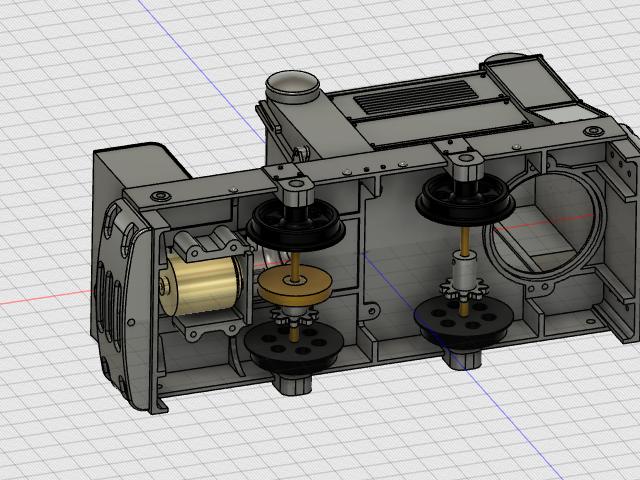Click the countersunk screw on left top rail
The height and width of the screenshot is (480, 640).
[x=160, y=196]
